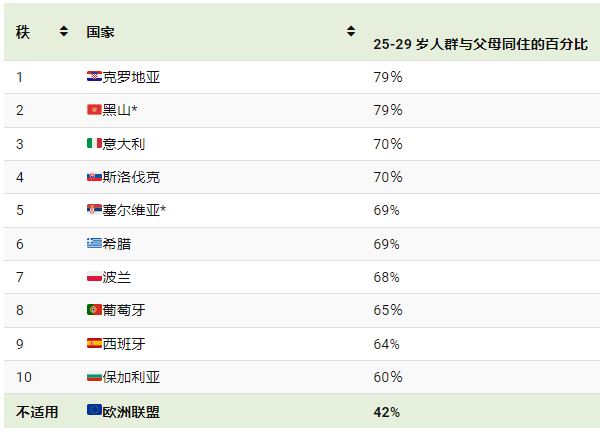Viewport: 600px width, 433px height.
Task: Click the Italy flag icon
Action: (94, 143)
